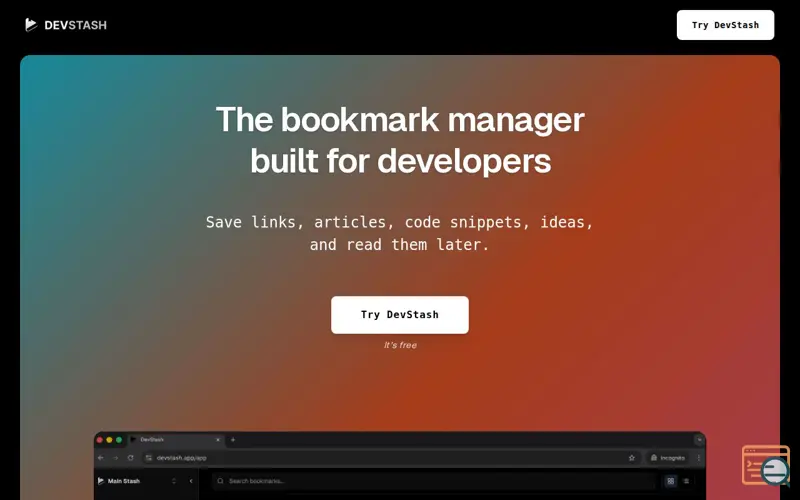Open the three-dot browser menu in preview
This screenshot has width=800, height=500.
698,458
